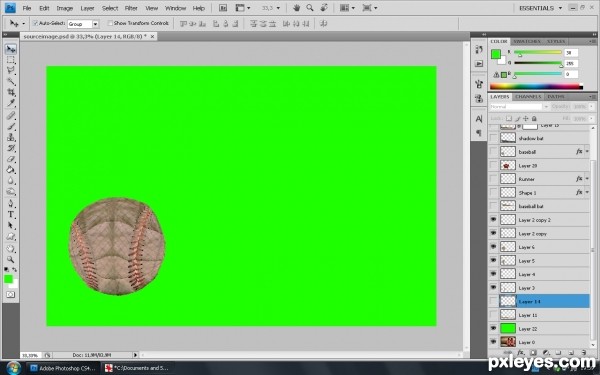Hide Layer 2 copy 2 visibility eye
Image resolution: width=600 pixels, height=375 pixels.
pyautogui.click(x=493, y=220)
